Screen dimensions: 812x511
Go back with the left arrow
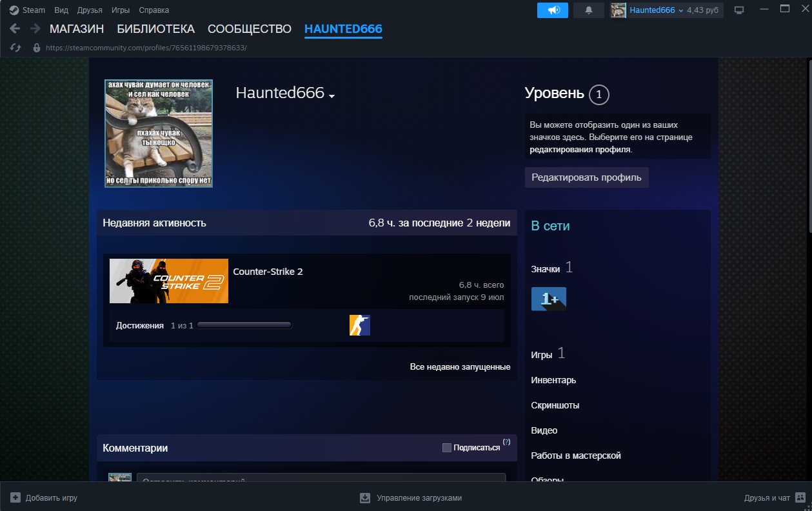click(15, 28)
